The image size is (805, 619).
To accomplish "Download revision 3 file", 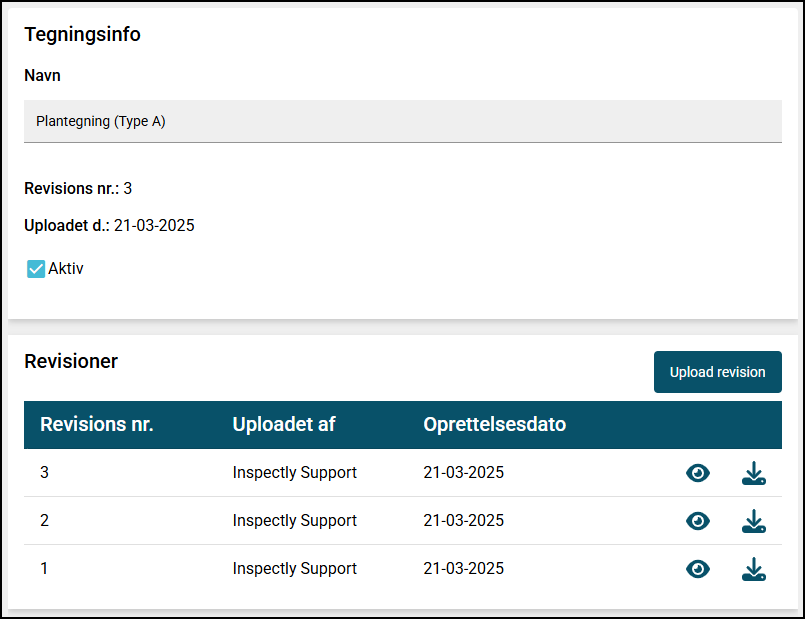I will coord(754,473).
